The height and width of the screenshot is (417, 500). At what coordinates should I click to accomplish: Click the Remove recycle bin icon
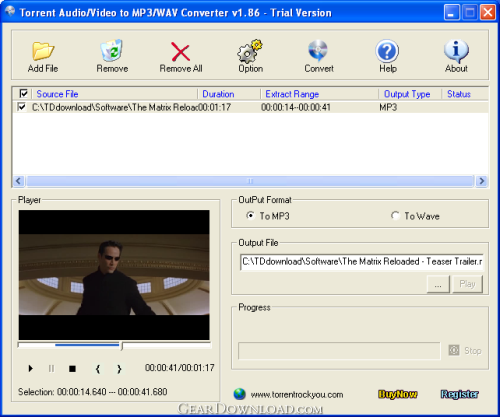(x=112, y=51)
